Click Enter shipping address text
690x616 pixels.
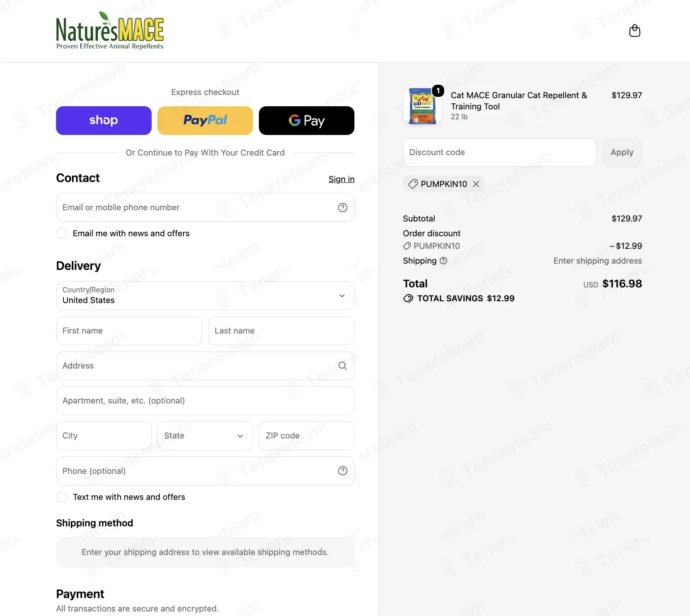click(598, 260)
